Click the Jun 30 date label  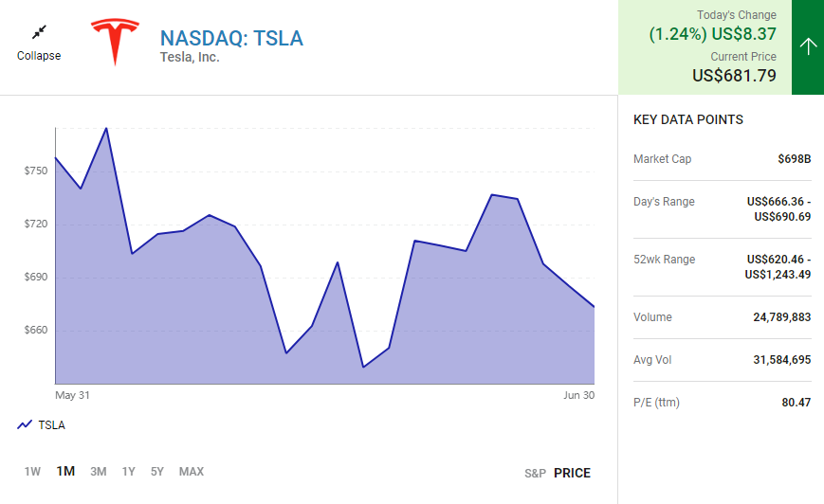(578, 395)
